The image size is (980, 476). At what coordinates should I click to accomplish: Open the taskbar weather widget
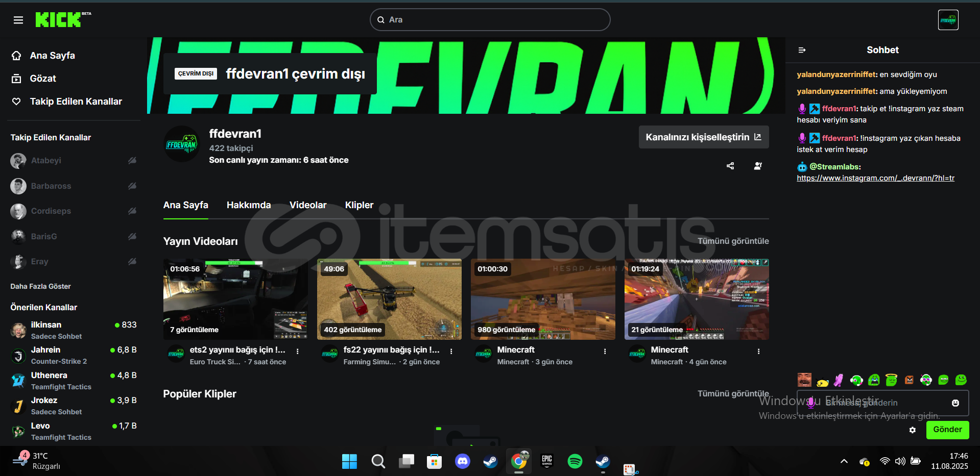[x=37, y=461]
